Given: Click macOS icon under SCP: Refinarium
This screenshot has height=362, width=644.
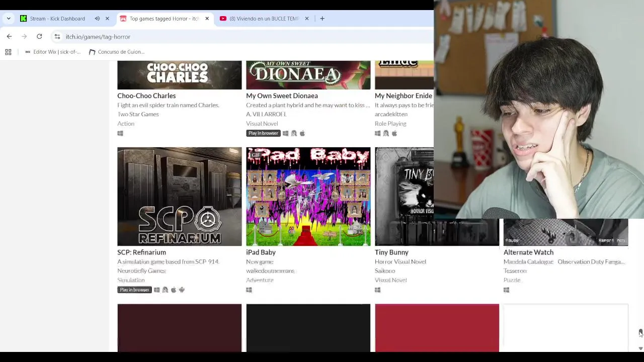Looking at the screenshot, I should [174, 290].
